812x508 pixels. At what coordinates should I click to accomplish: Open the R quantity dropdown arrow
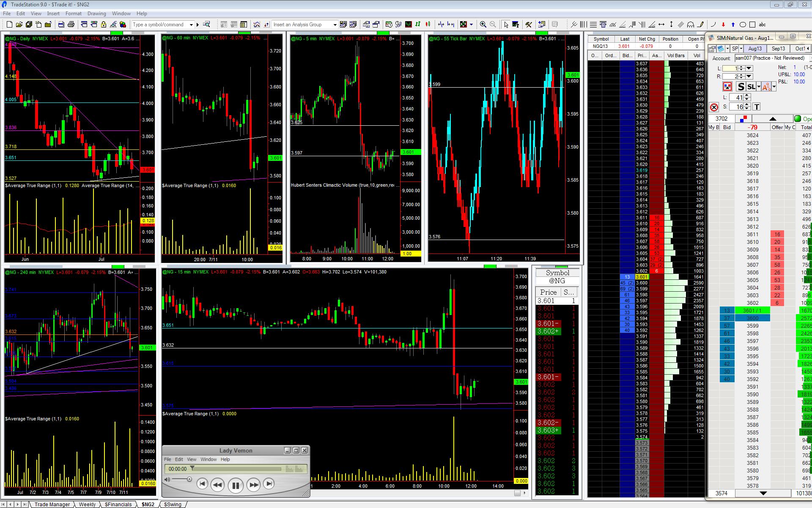(749, 76)
